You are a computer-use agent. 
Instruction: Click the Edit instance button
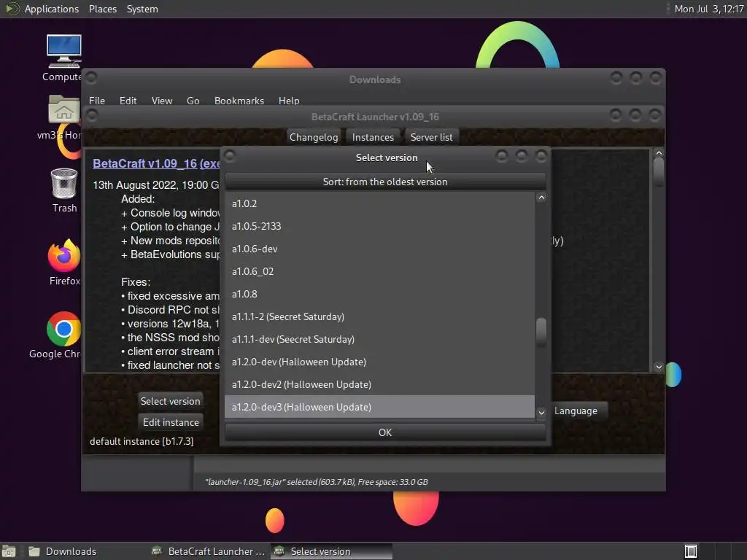coord(171,422)
